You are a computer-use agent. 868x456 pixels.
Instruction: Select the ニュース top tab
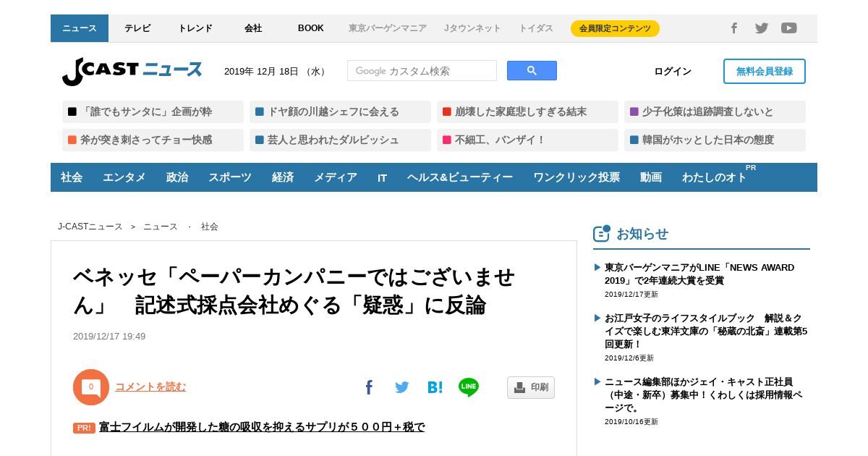click(x=80, y=28)
